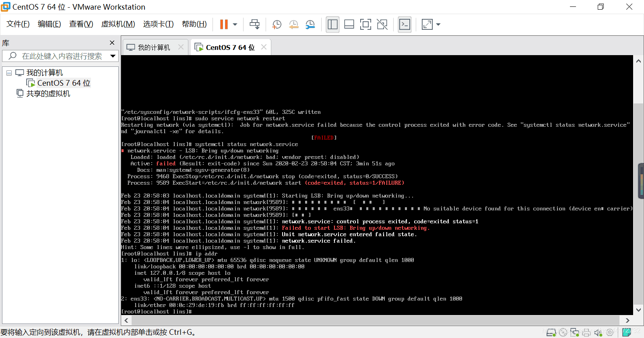Revert to the previous snapshot icon

[x=294, y=25]
